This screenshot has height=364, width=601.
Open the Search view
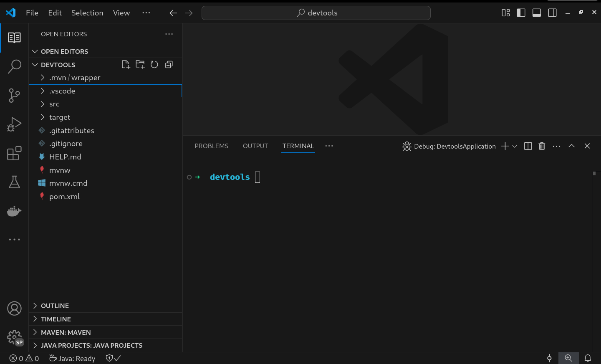(14, 66)
